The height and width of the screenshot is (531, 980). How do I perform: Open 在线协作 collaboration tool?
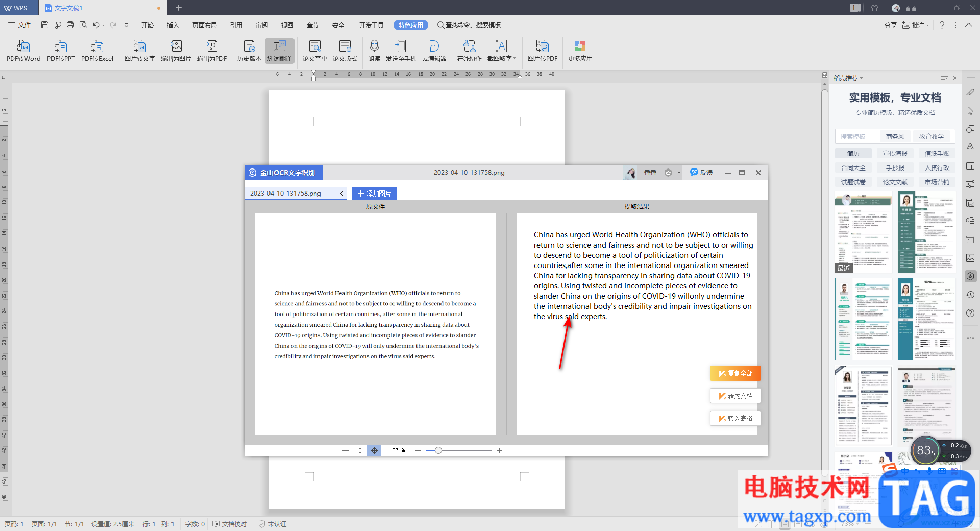point(470,51)
